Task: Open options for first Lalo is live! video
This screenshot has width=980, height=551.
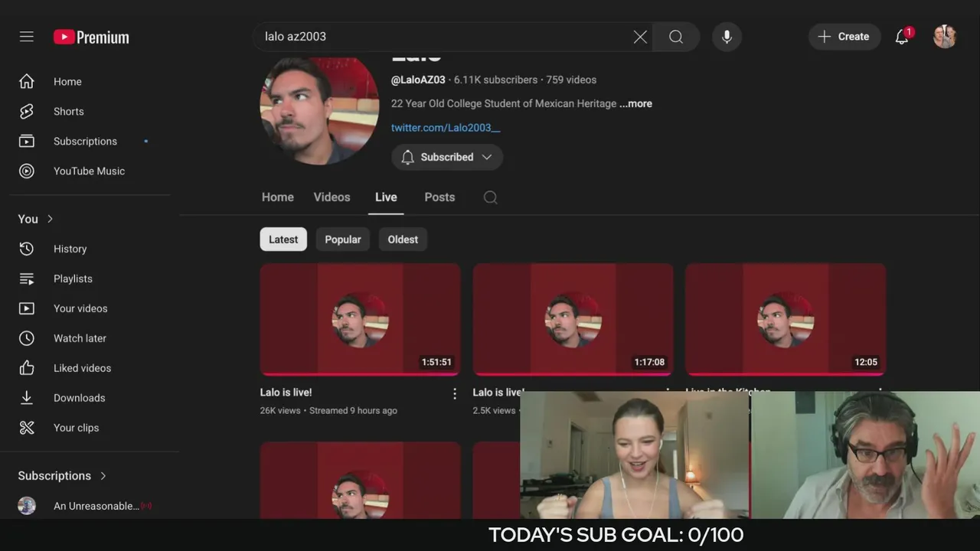Action: click(455, 393)
